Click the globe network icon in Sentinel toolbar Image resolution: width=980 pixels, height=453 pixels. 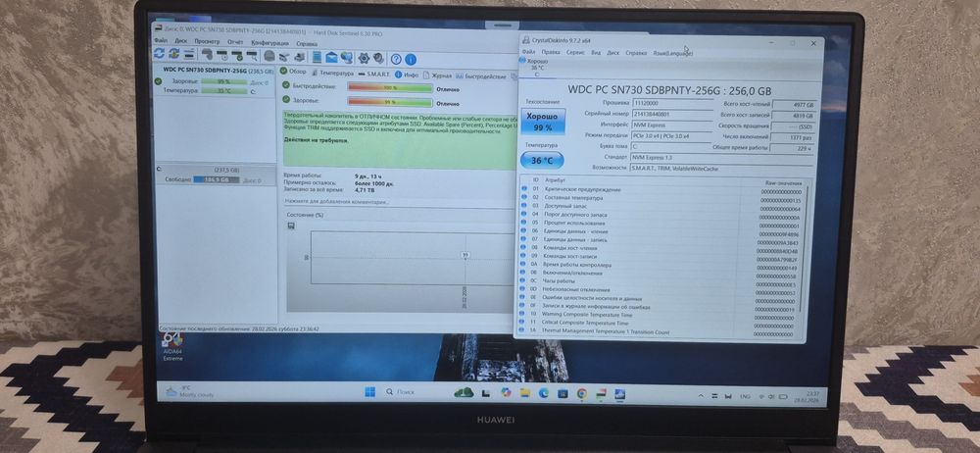point(346,58)
